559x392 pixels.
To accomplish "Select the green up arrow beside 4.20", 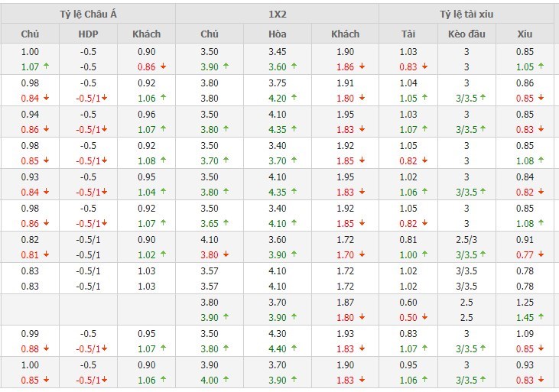I will pos(294,98).
